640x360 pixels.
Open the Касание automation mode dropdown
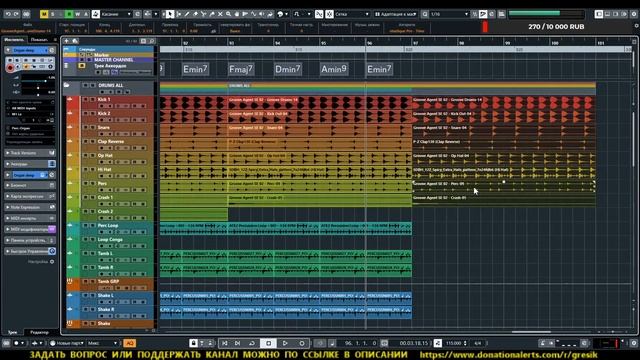(x=116, y=14)
